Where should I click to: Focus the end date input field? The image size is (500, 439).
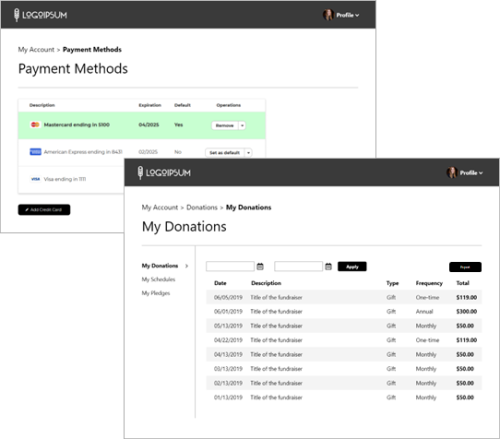click(x=298, y=266)
